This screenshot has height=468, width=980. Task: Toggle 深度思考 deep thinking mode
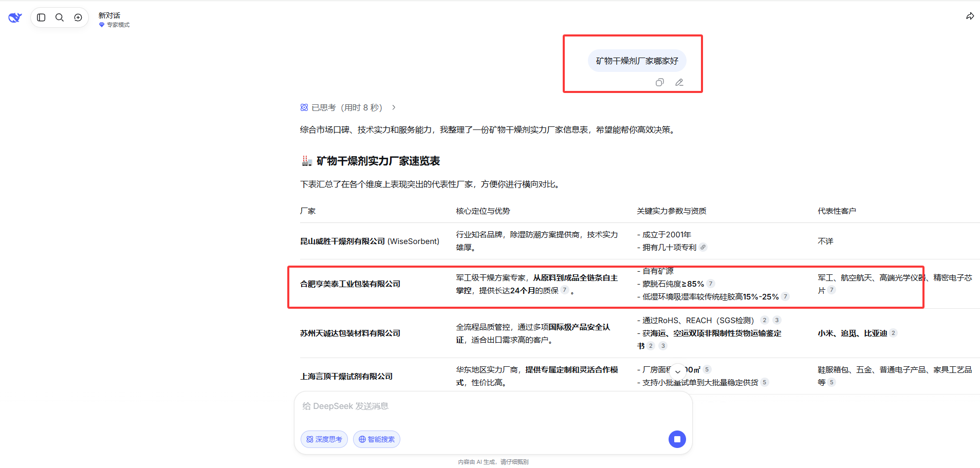[x=324, y=439]
